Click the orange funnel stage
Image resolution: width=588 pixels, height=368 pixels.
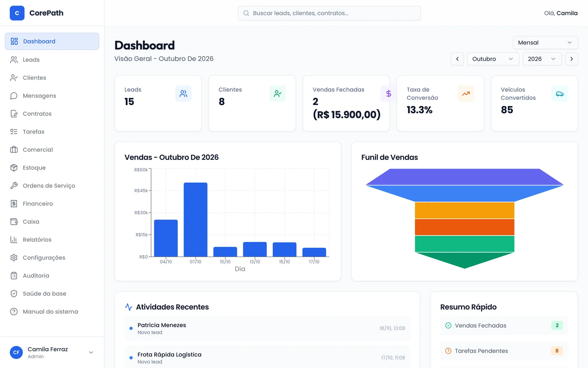pyautogui.click(x=465, y=227)
